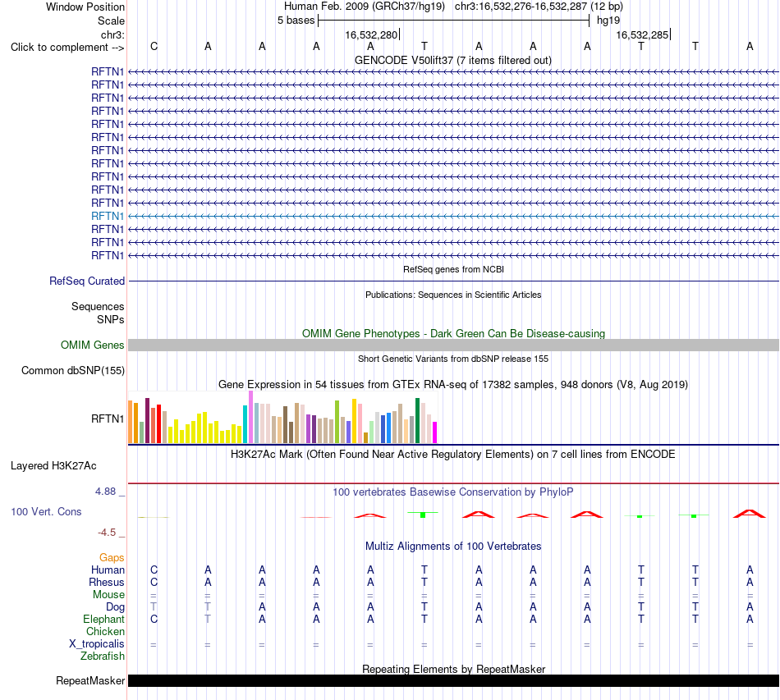The height and width of the screenshot is (700, 780).
Task: Click the tallest violet bar in the GTEx chart
Action: (x=250, y=417)
